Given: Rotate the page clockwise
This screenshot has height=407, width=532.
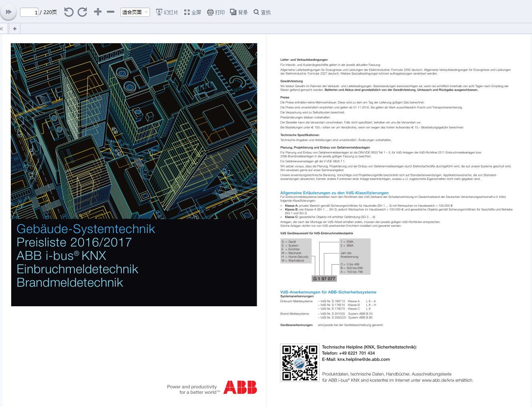Looking at the screenshot, I should [x=82, y=12].
